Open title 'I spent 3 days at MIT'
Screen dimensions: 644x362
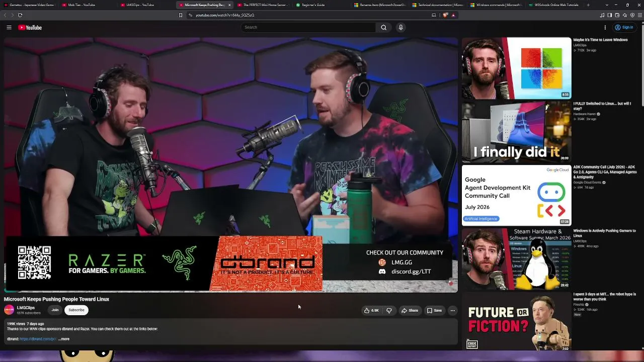(x=605, y=297)
